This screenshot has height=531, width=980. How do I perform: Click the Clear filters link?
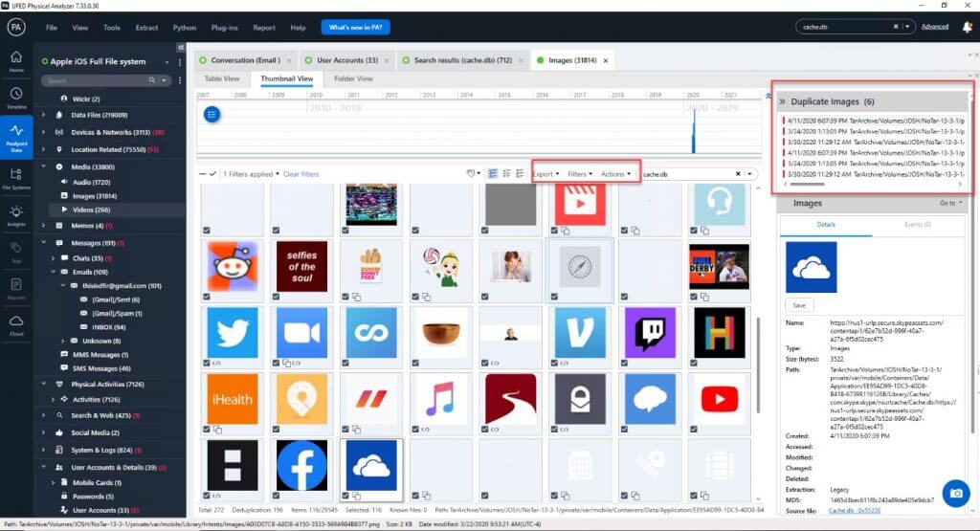pos(301,174)
